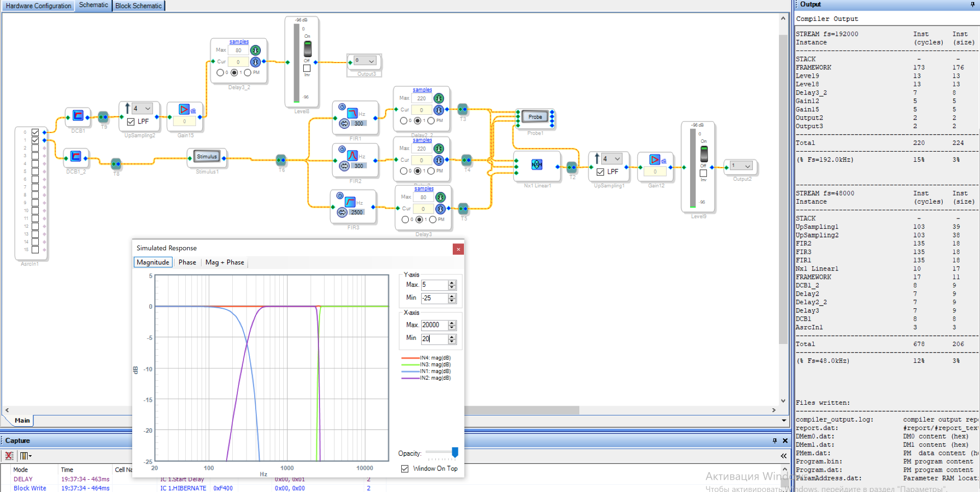The height and width of the screenshot is (492, 980).
Task: Switch to the Hardware Configuration tab
Action: (38, 6)
